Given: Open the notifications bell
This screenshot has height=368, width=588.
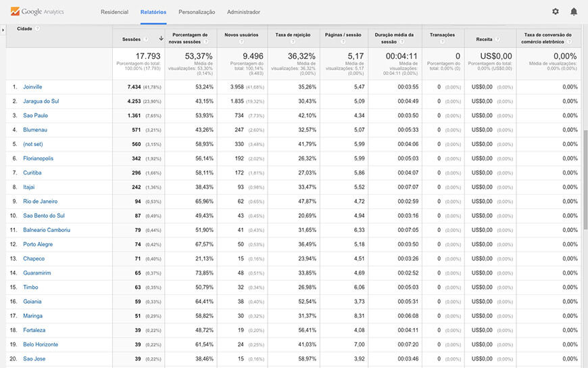Looking at the screenshot, I should click(574, 11).
